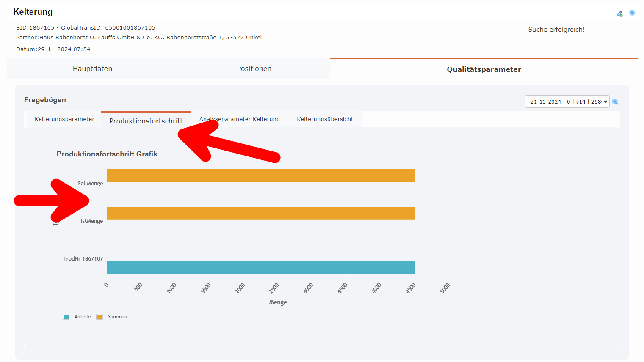The height and width of the screenshot is (362, 644).
Task: Open the questionnaire version dropdown 21-11-2024 v14
Action: click(x=567, y=101)
